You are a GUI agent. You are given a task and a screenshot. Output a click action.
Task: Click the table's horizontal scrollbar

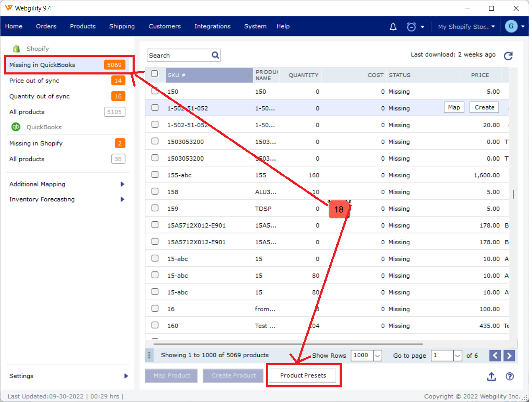tap(289, 344)
